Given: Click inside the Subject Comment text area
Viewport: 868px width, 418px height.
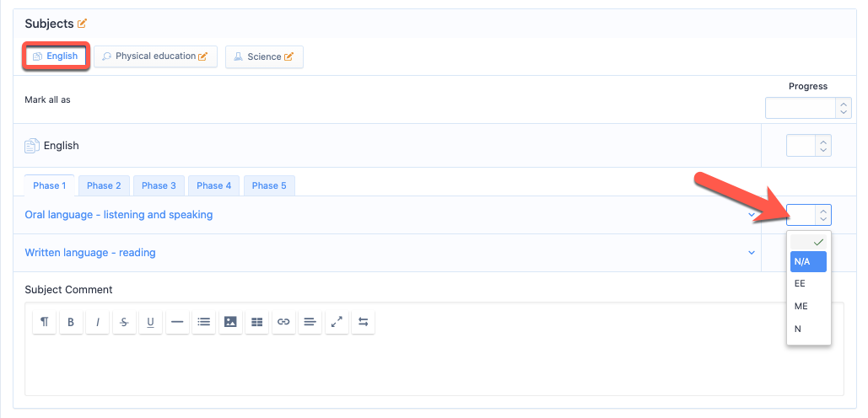Looking at the screenshot, I should point(434,367).
